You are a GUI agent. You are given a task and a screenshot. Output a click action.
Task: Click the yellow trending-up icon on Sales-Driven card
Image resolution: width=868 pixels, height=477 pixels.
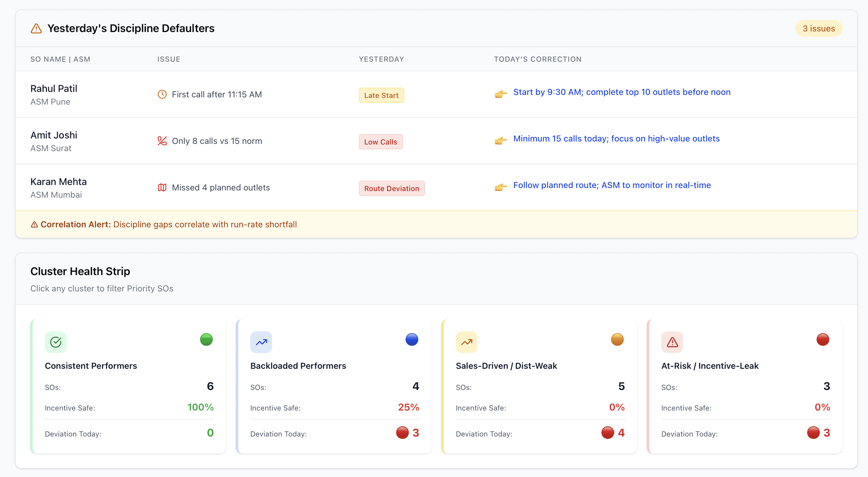tap(466, 342)
